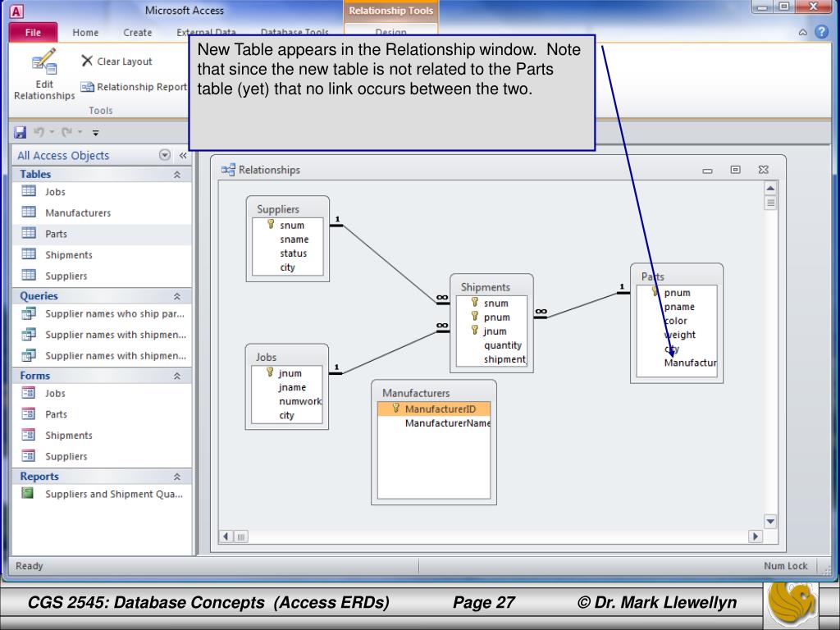Click the Save icon in quick access toolbar
The height and width of the screenshot is (630, 840).
pyautogui.click(x=21, y=132)
